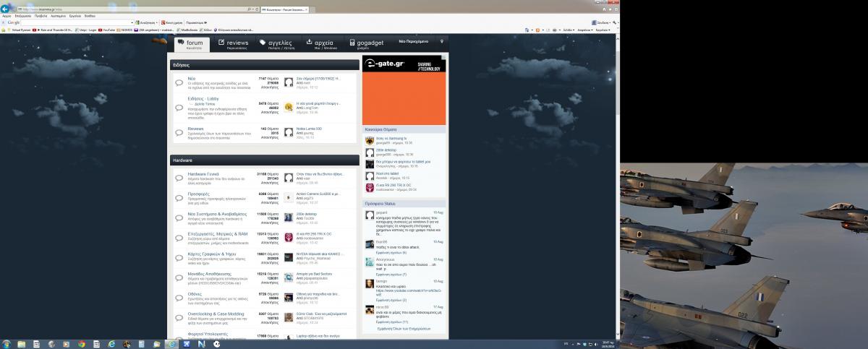Click the insomnia.gr address bar
Viewport: 868px width, 349px height.
[x=137, y=9]
